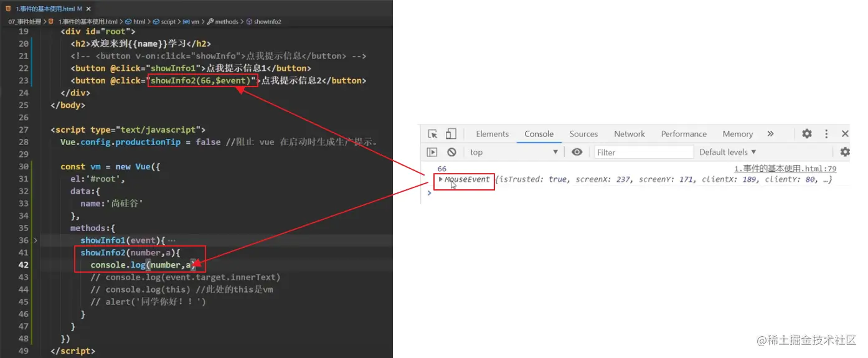Open the DevTools three-dot customize menu
The width and height of the screenshot is (868, 358).
826,134
